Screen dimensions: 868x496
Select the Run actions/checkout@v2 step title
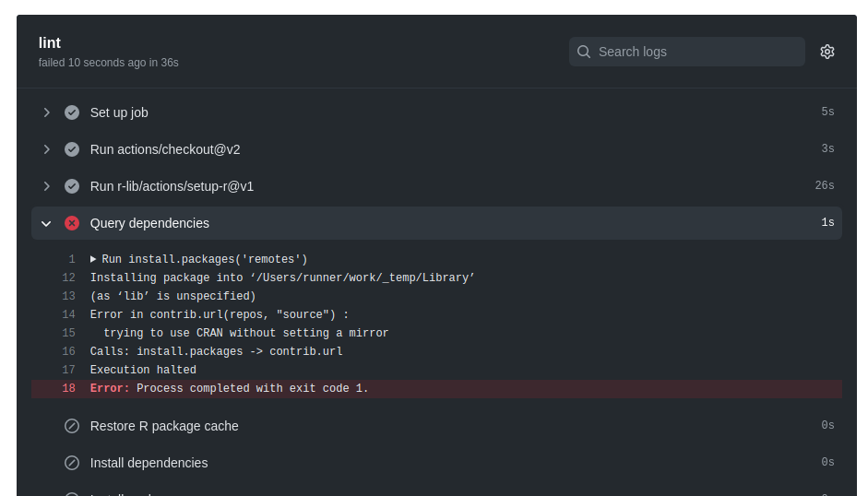coord(165,149)
